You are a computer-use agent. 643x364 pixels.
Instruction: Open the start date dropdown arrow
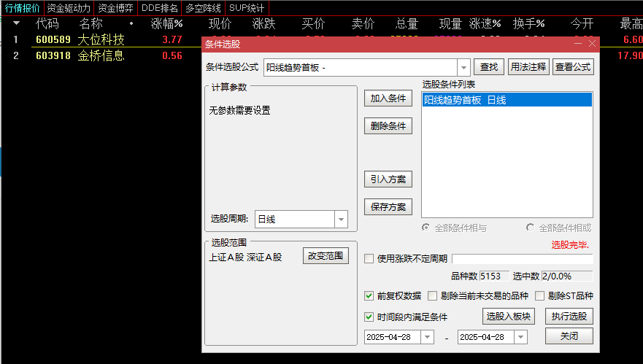coord(427,337)
